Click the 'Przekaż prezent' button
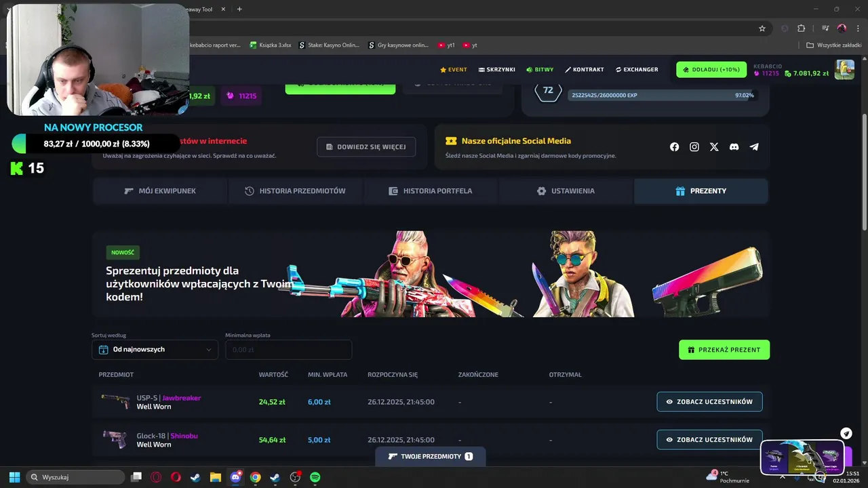This screenshot has width=868, height=488. pyautogui.click(x=724, y=350)
